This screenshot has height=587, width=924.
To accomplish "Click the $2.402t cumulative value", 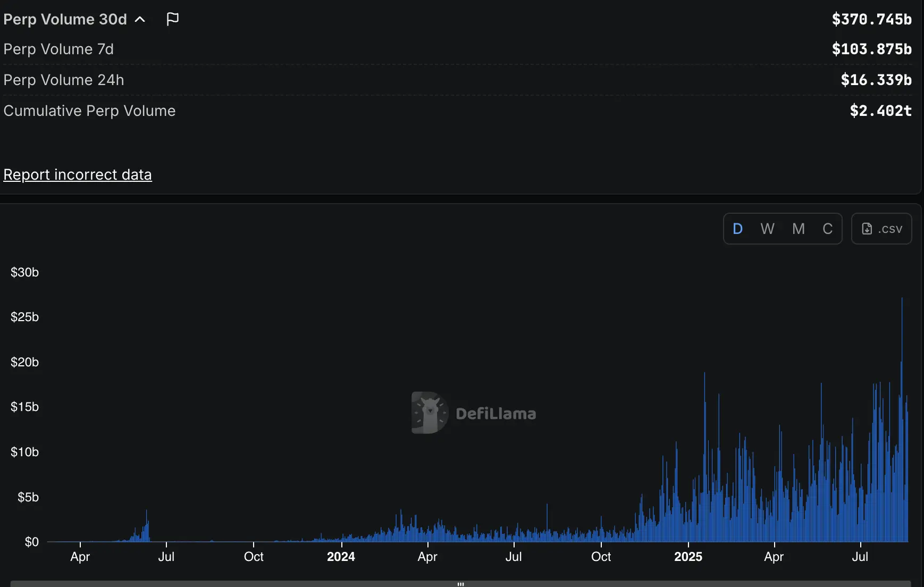I will pyautogui.click(x=880, y=111).
